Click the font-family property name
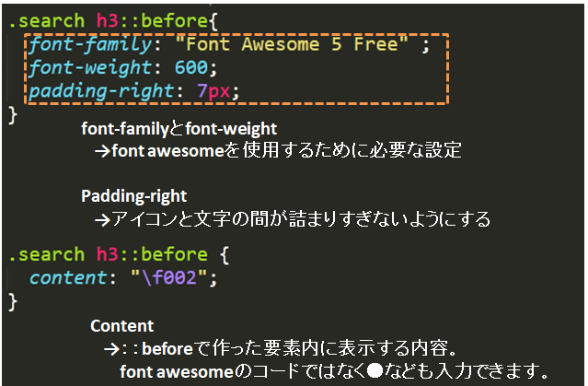The image size is (588, 386). tap(90, 44)
